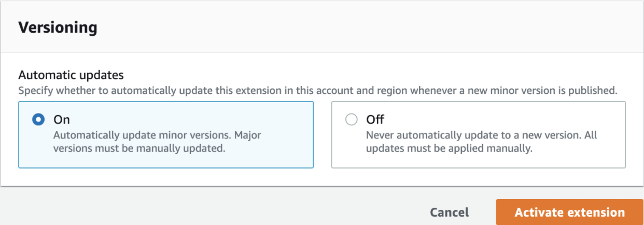644x225 pixels.
Task: Click "versions must be manually updated" text
Action: click(x=140, y=148)
